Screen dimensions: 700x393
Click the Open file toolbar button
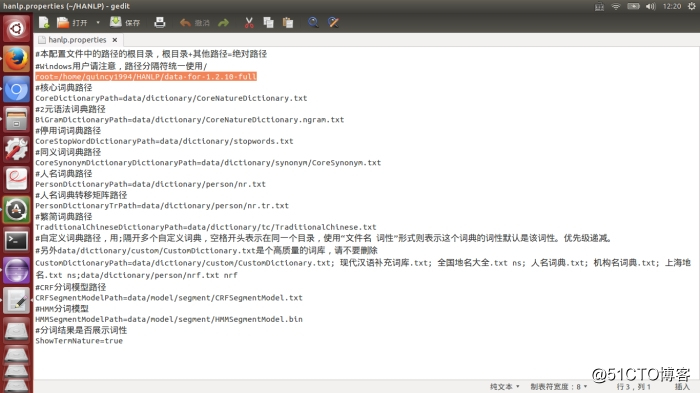(72, 22)
